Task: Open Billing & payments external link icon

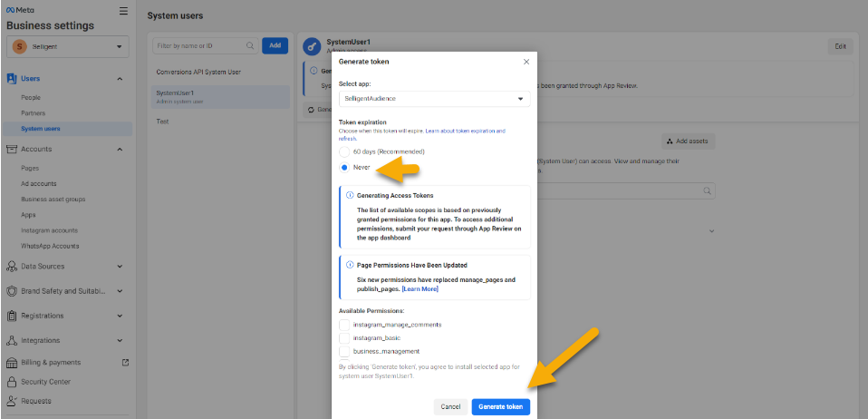Action: (x=125, y=362)
